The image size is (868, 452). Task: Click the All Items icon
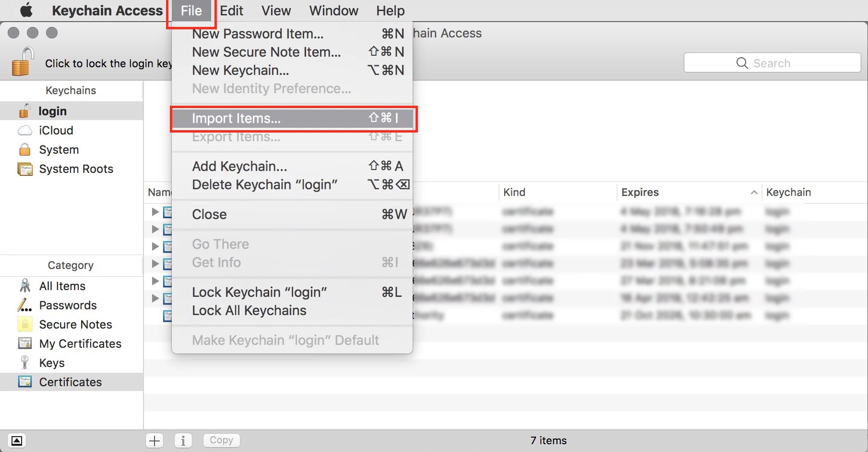[24, 285]
